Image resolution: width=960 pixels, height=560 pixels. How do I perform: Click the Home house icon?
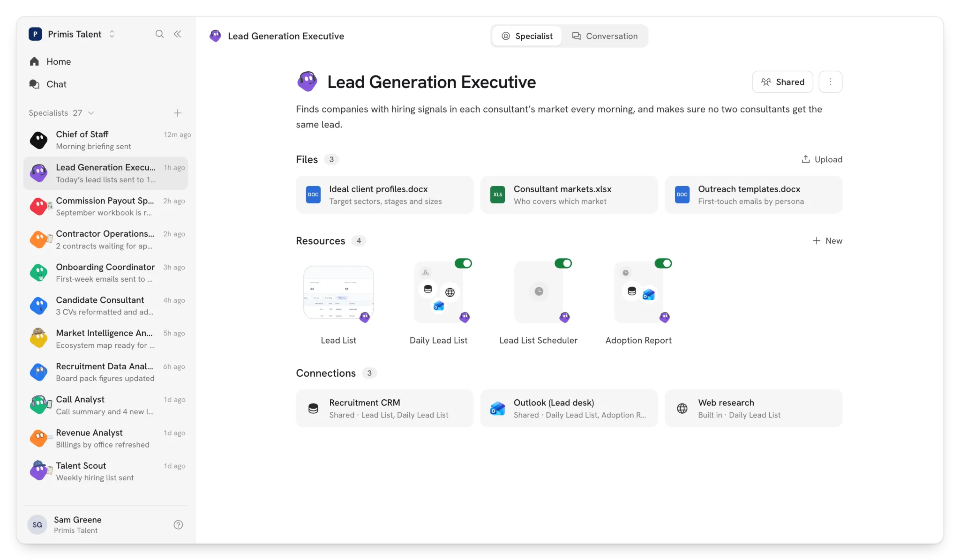pyautogui.click(x=34, y=61)
